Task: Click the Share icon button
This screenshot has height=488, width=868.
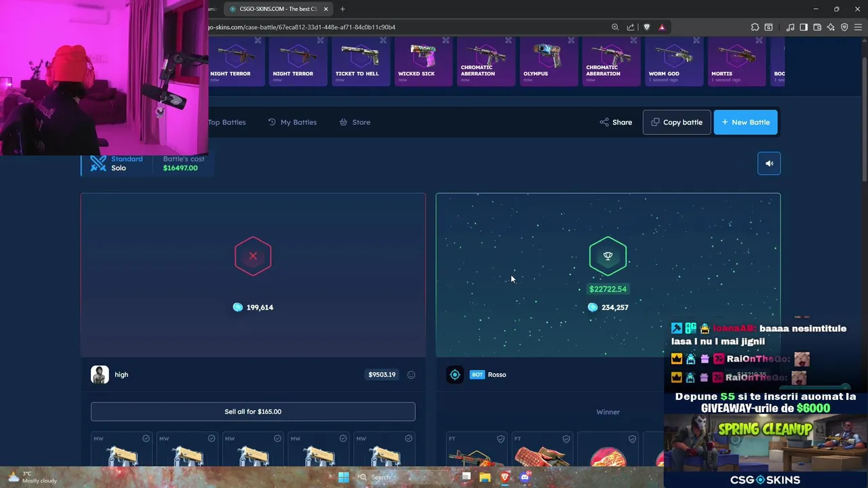Action: click(616, 122)
